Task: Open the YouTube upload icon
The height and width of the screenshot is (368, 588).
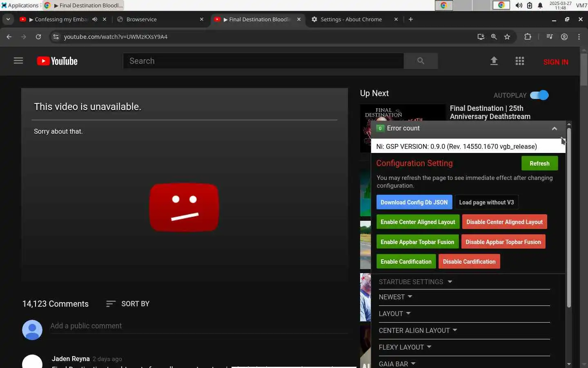Action: tap(494, 61)
